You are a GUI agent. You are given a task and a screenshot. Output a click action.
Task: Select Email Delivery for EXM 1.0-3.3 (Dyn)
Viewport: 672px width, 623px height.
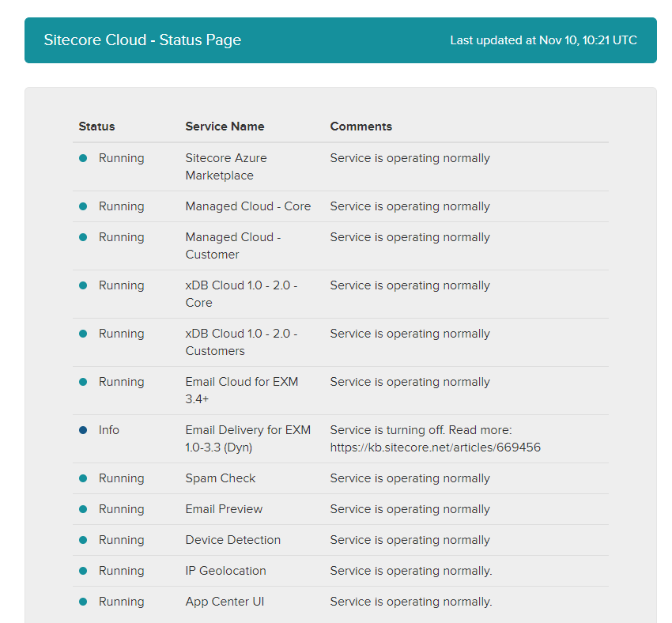(x=247, y=439)
